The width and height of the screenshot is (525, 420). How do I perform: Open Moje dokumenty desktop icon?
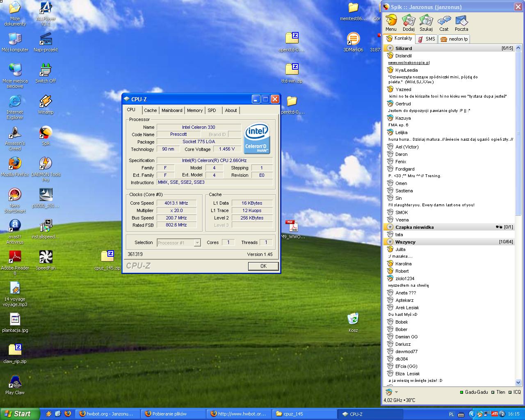pyautogui.click(x=15, y=14)
